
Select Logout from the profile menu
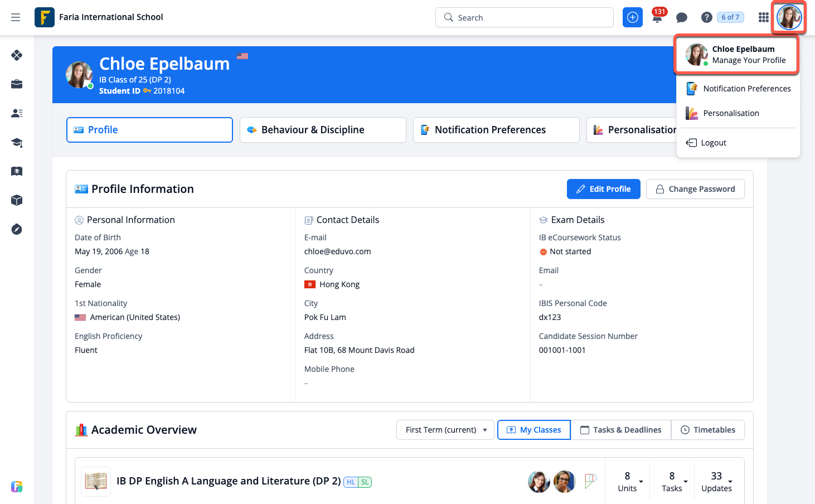point(713,143)
